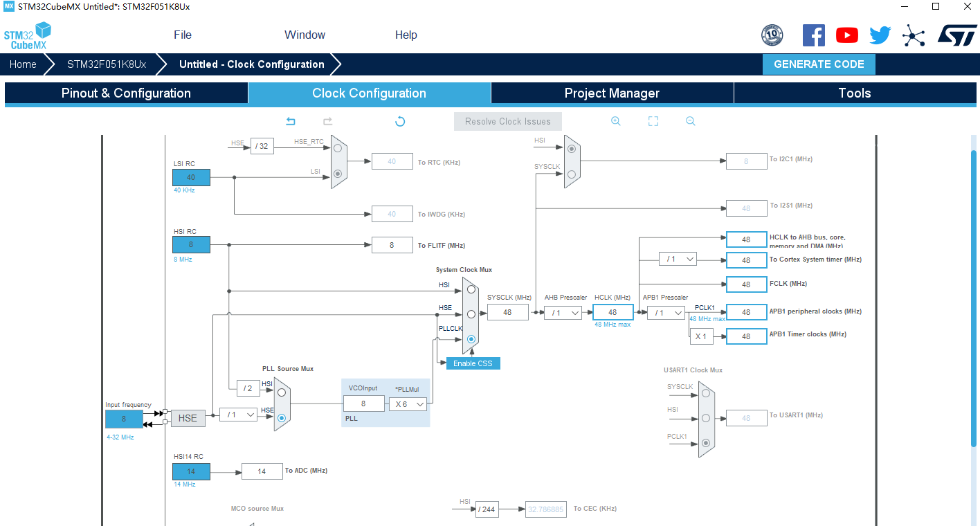This screenshot has width=980, height=526.
Task: Open the Cortex System timer divider dropdown
Action: click(x=678, y=259)
